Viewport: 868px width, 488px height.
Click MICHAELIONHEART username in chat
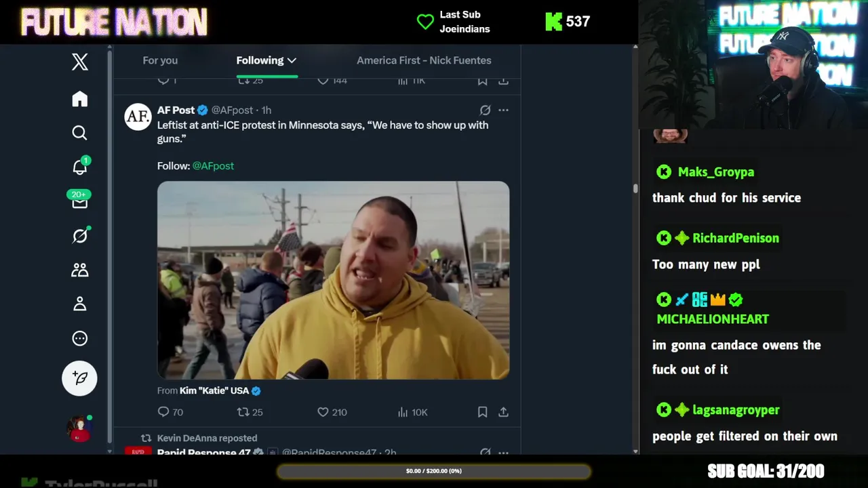coord(713,319)
